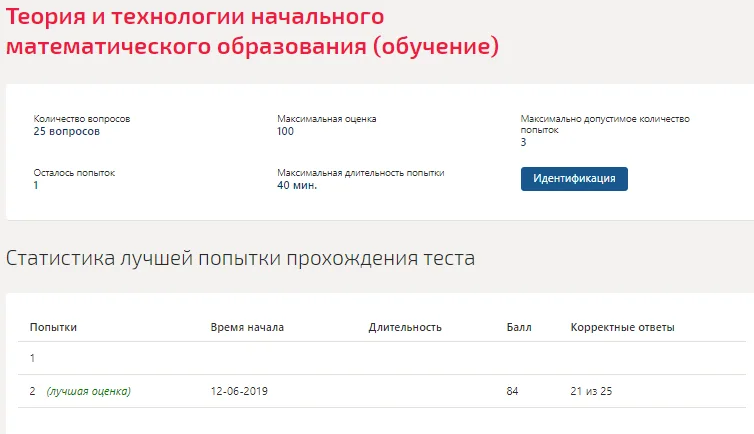Click the Время начала column header
This screenshot has width=754, height=434.
247,327
